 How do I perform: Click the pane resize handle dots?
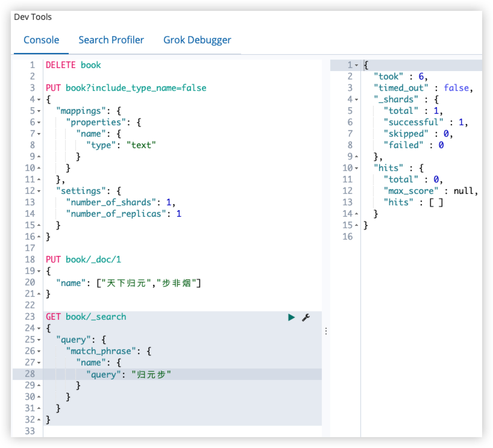326,331
